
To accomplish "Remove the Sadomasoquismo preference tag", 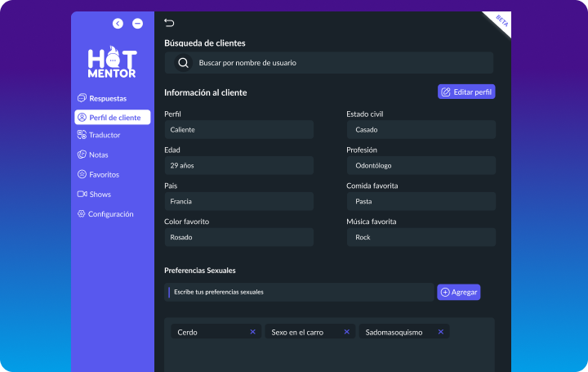I will 440,332.
